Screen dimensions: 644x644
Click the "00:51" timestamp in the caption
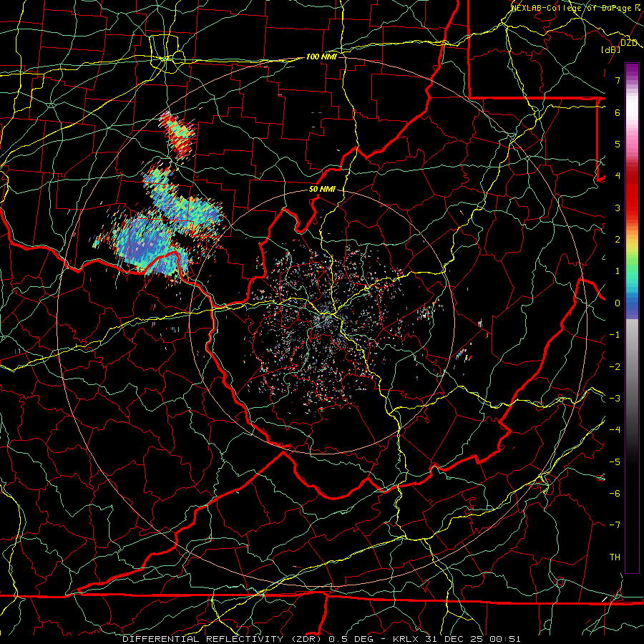[504, 639]
